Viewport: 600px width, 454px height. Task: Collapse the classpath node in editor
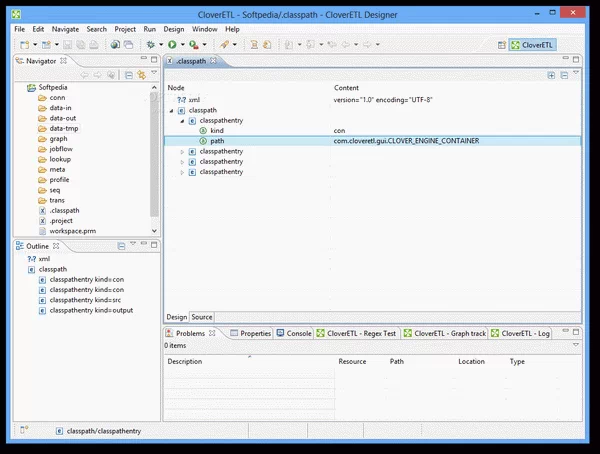[171, 111]
